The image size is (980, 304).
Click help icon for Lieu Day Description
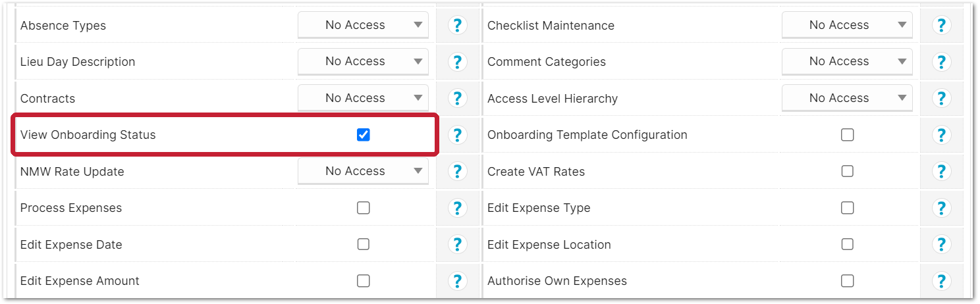(457, 62)
